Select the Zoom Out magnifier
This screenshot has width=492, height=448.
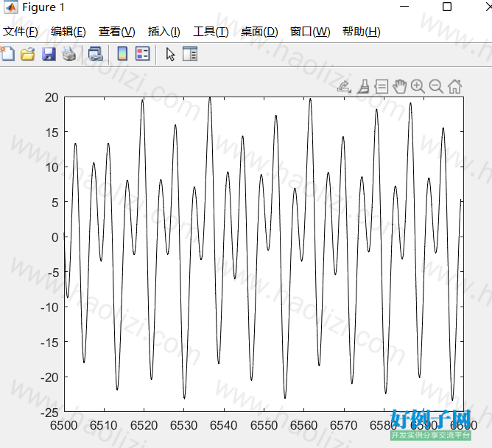point(436,86)
